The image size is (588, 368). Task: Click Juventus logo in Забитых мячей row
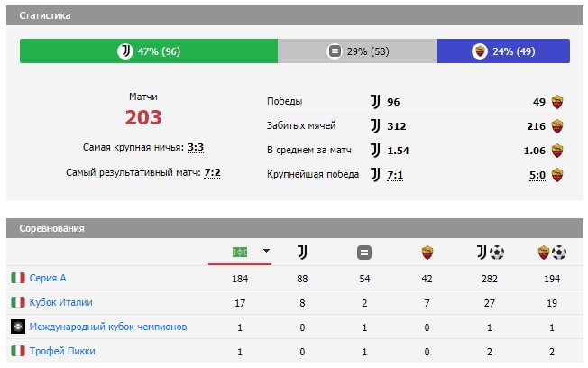point(375,126)
